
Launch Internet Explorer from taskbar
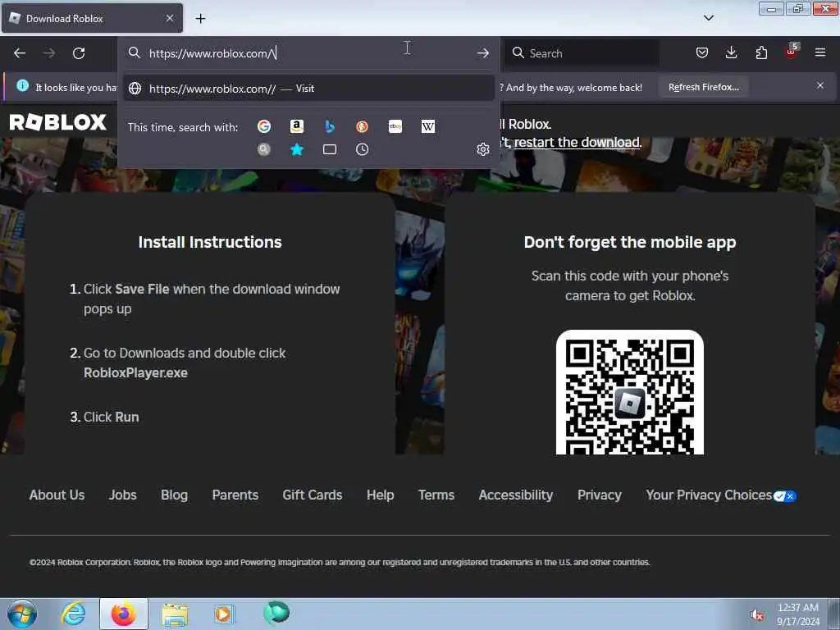(73, 614)
